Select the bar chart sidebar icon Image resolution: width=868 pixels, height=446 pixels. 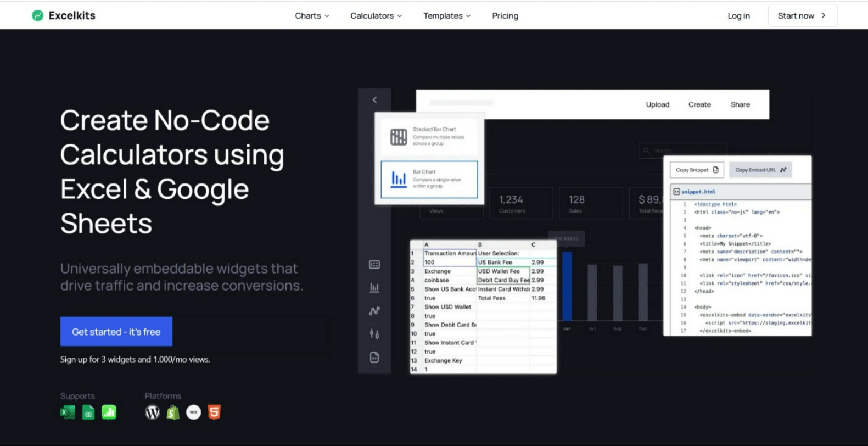[374, 287]
